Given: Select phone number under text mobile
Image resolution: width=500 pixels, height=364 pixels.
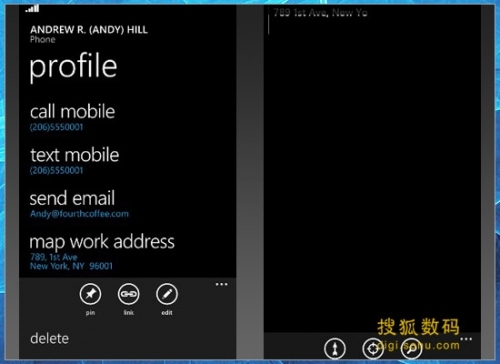Looking at the screenshot, I should pos(56,170).
